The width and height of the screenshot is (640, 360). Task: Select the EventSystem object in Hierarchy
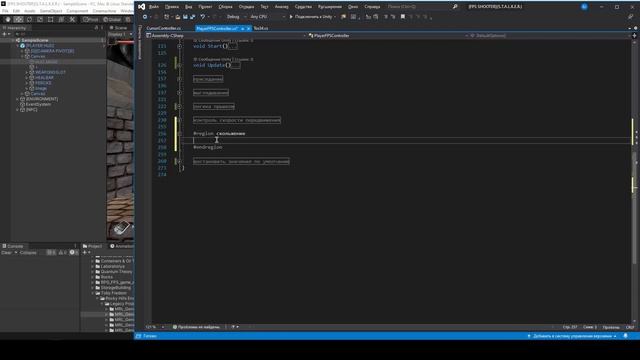38,104
